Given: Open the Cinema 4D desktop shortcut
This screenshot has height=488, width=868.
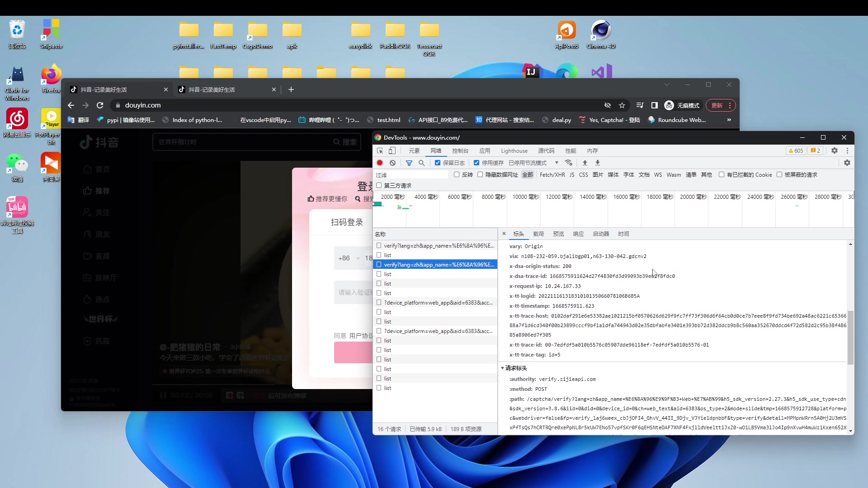Looking at the screenshot, I should [601, 34].
